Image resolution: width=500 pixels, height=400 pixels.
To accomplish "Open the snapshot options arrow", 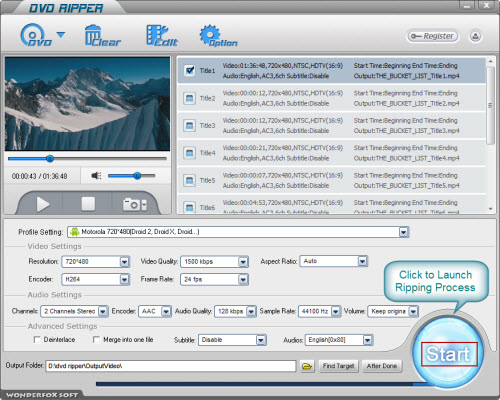I will pyautogui.click(x=144, y=205).
